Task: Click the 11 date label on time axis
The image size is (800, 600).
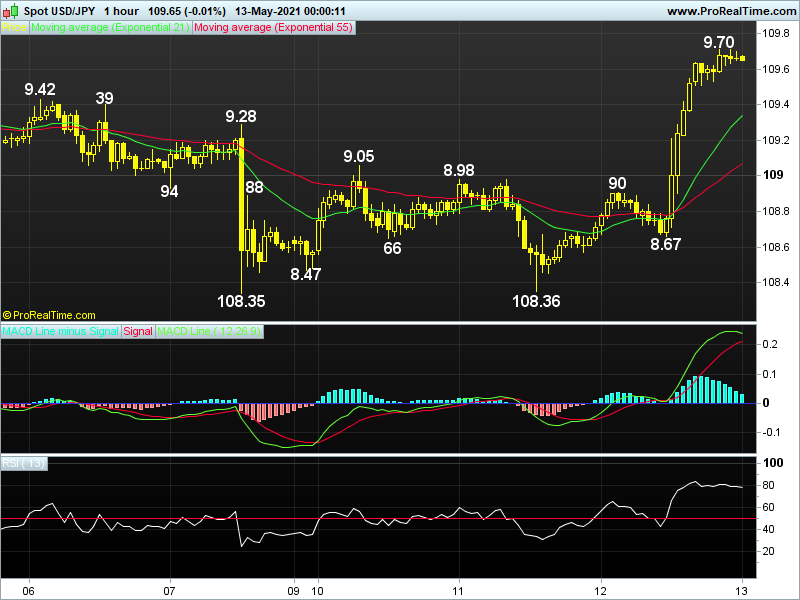Action: (458, 591)
